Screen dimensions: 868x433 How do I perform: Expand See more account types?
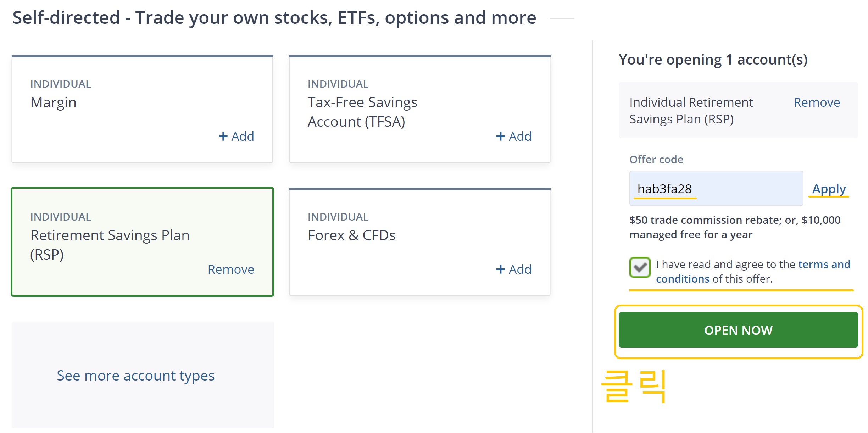135,375
